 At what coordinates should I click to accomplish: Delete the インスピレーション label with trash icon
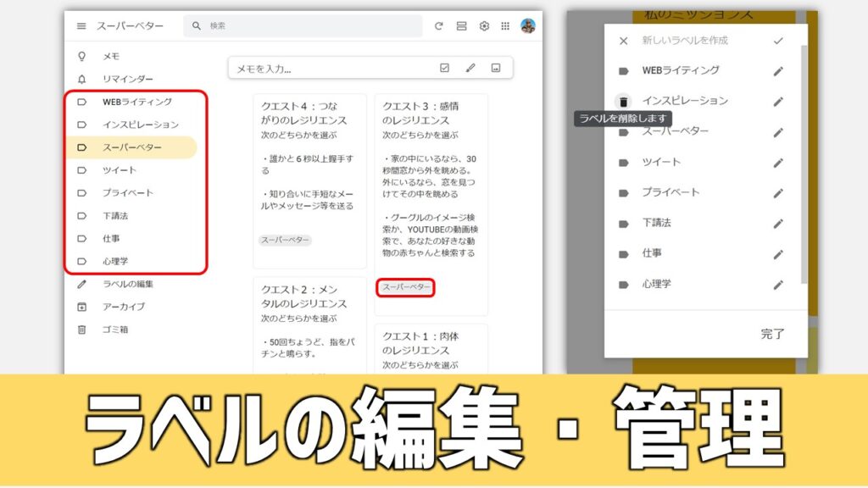[x=623, y=102]
